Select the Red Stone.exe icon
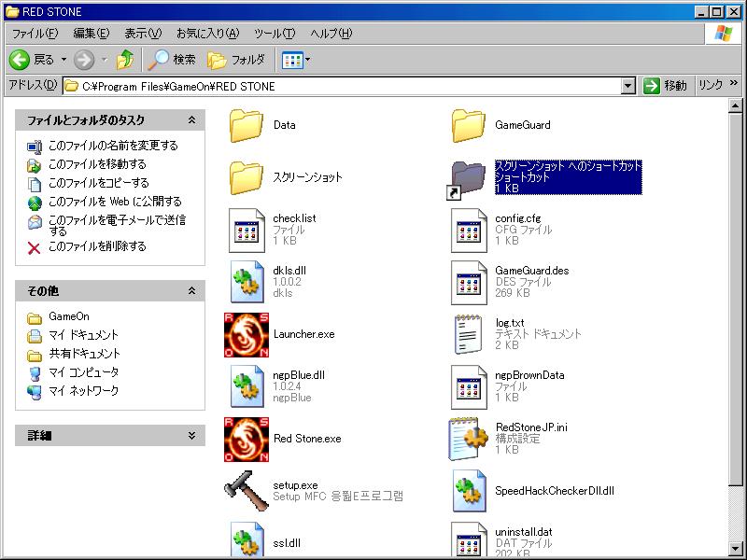Viewport: 747px width, 560px height. pyautogui.click(x=247, y=440)
